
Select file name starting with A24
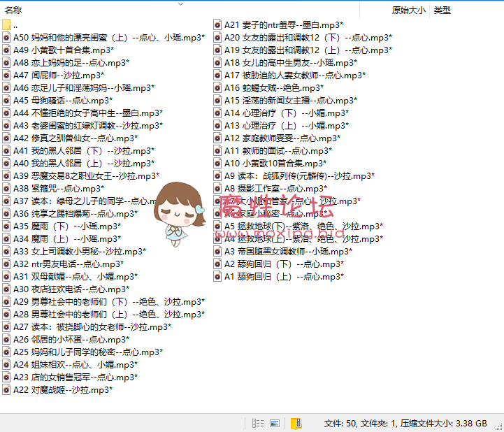click(75, 365)
